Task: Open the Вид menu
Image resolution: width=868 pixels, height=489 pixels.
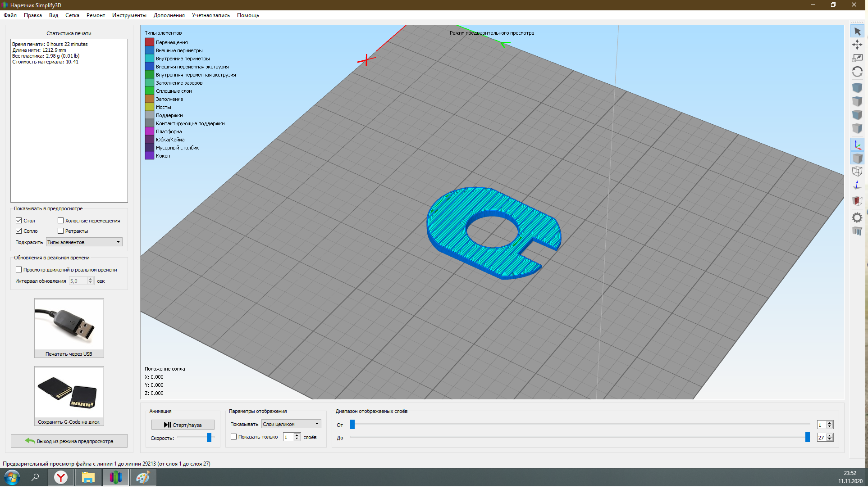Action: (54, 15)
